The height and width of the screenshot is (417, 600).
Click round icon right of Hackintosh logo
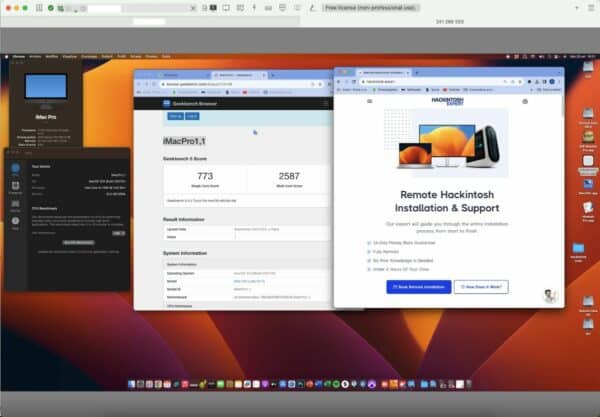[x=525, y=101]
